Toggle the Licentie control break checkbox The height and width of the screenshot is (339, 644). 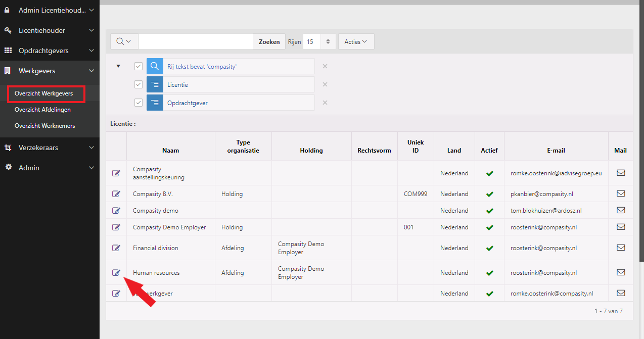[x=139, y=84]
